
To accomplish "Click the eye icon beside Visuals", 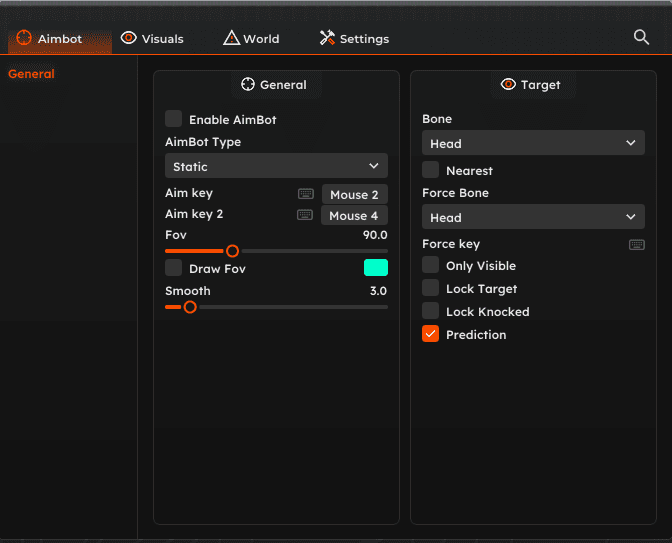I will coord(129,38).
